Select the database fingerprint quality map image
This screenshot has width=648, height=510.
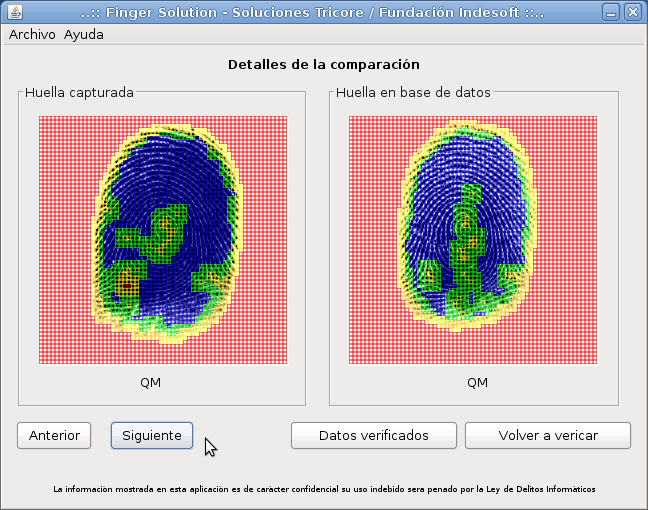click(473, 240)
